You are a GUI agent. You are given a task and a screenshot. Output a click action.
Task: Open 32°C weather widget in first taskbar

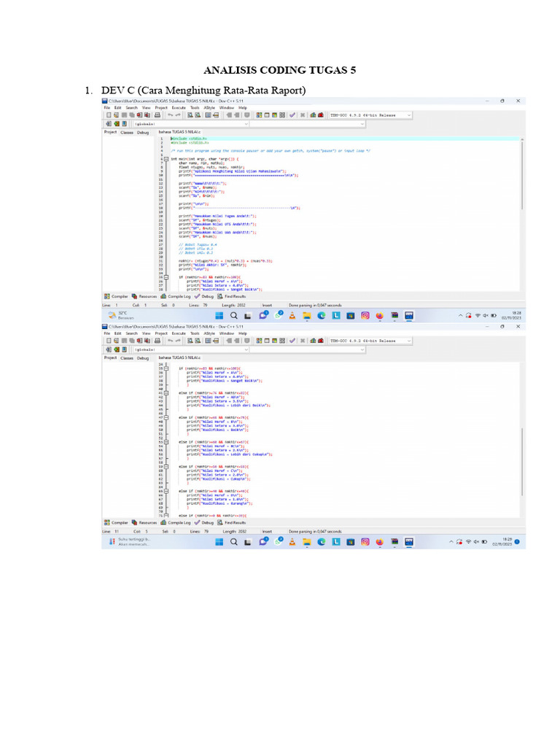[121, 315]
